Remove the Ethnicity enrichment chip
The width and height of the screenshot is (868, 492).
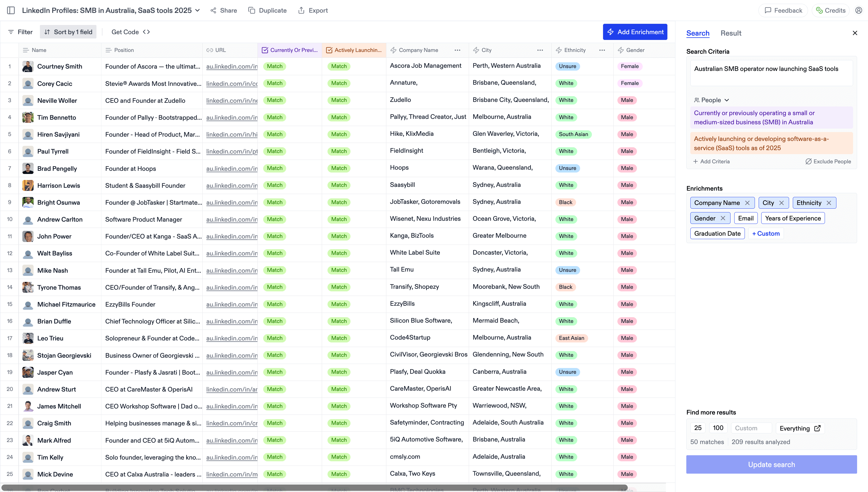click(x=829, y=203)
